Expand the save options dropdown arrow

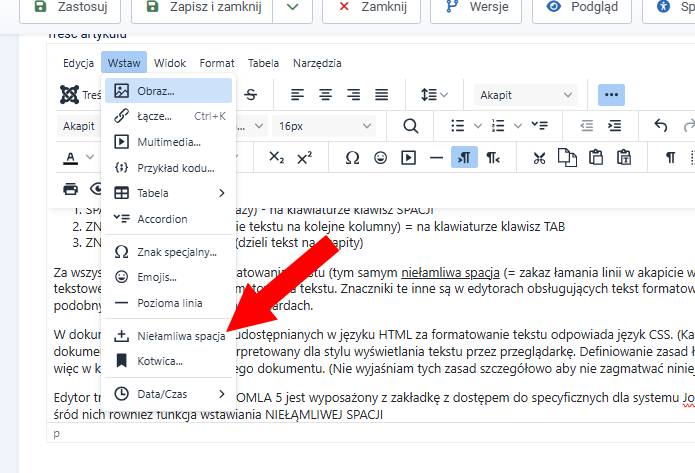(293, 8)
